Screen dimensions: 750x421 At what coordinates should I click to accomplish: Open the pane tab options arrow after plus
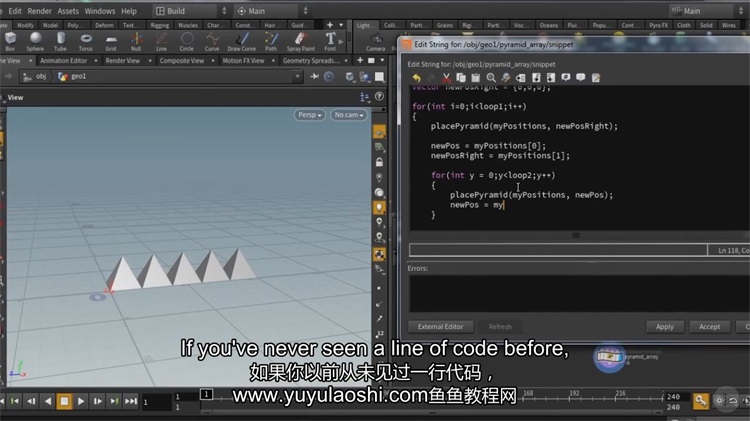click(x=382, y=60)
